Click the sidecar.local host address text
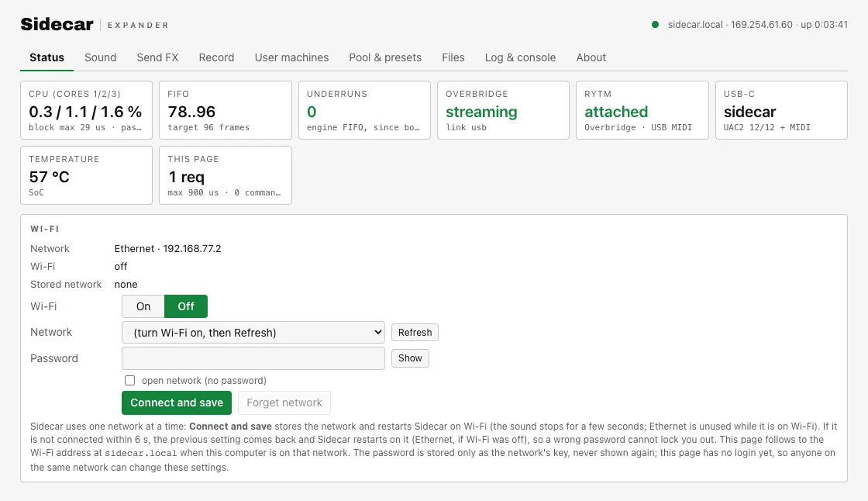 tap(695, 24)
